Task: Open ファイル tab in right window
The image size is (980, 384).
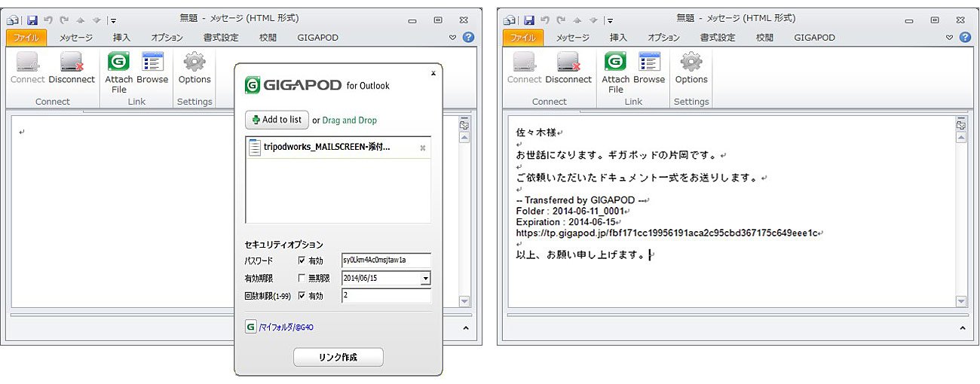Action: [523, 37]
